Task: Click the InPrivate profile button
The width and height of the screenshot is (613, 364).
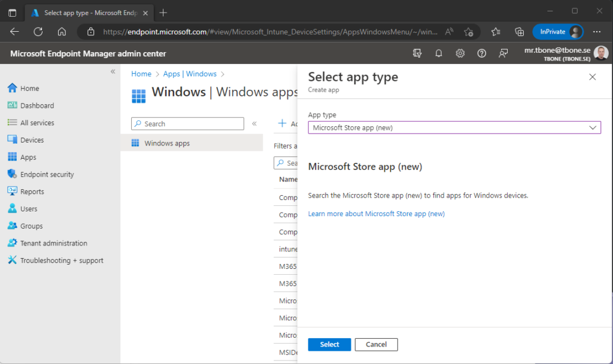Action: click(558, 32)
